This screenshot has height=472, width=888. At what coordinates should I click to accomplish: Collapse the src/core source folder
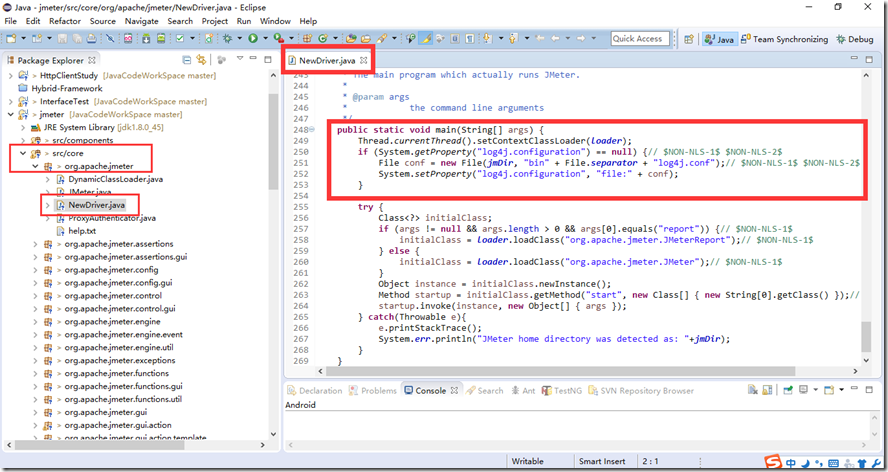tap(23, 153)
